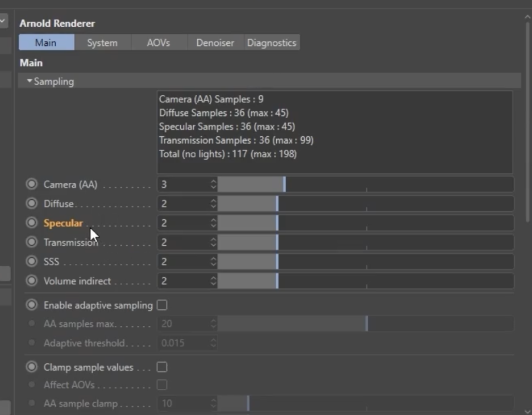Click the Volume indirect slider

366,281
